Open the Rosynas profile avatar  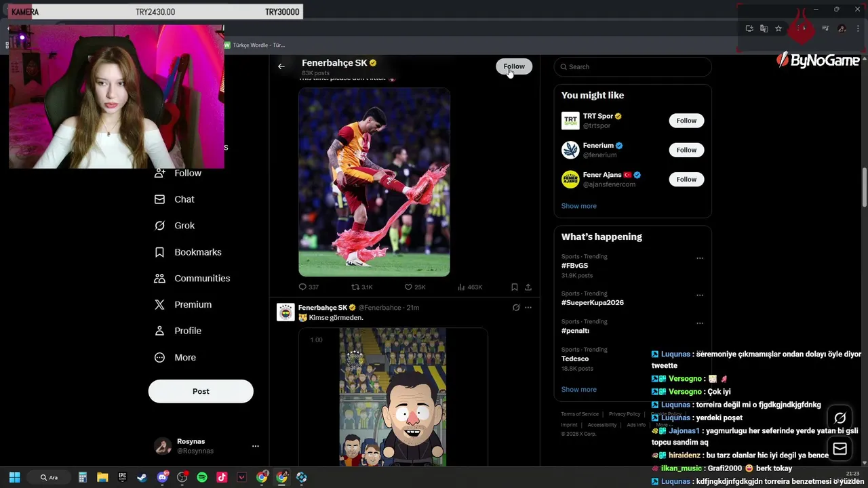[x=162, y=446]
